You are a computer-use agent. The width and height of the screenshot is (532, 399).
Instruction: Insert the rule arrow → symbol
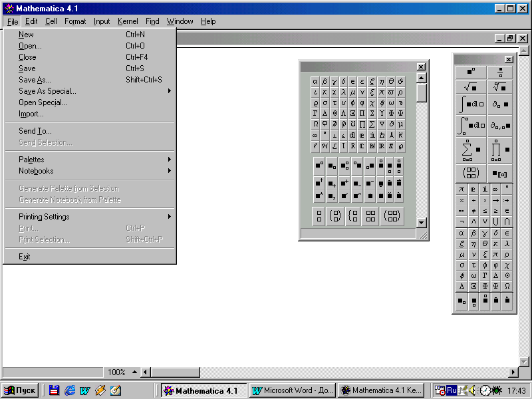495,200
